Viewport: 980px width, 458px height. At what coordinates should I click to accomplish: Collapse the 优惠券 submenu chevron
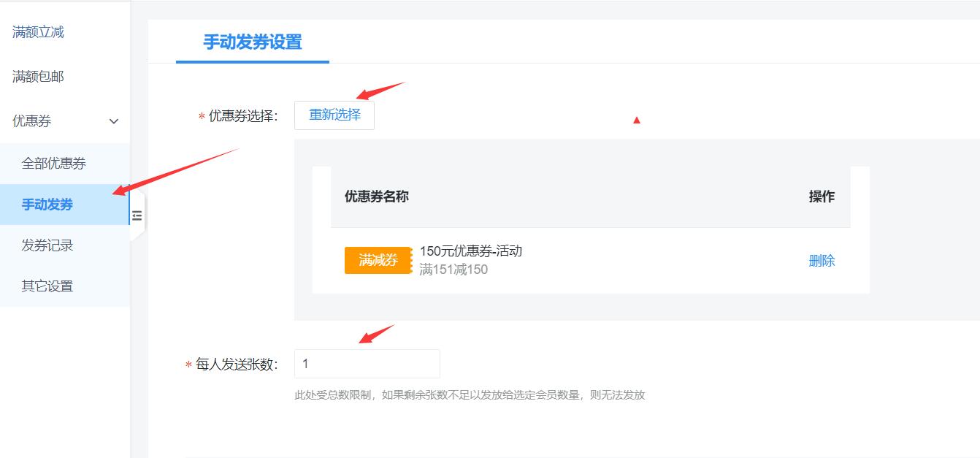[x=114, y=121]
